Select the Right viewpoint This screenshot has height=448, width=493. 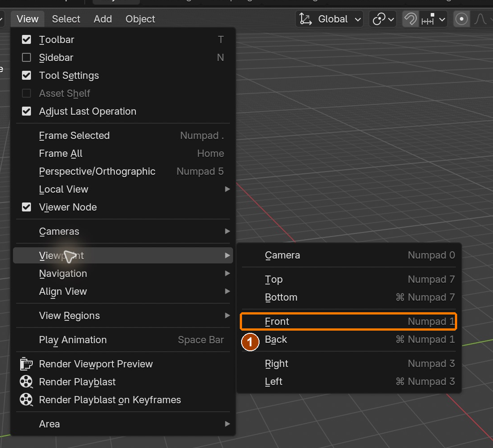[x=349, y=363]
